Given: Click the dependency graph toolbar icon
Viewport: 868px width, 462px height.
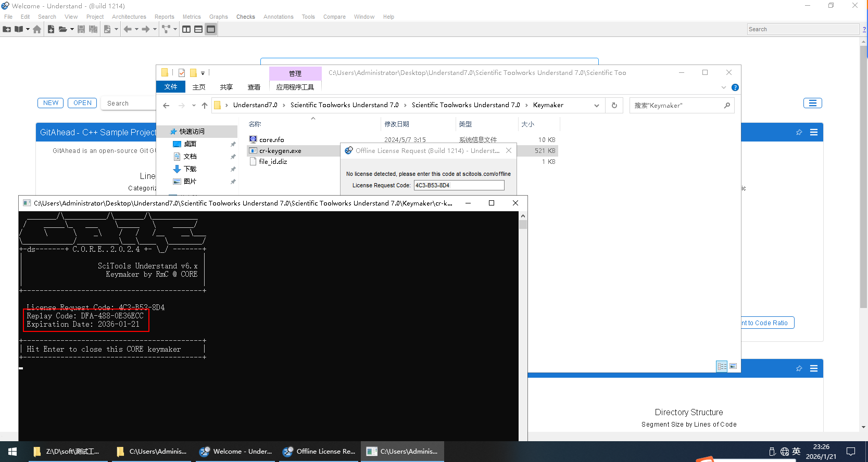Looking at the screenshot, I should (x=166, y=29).
